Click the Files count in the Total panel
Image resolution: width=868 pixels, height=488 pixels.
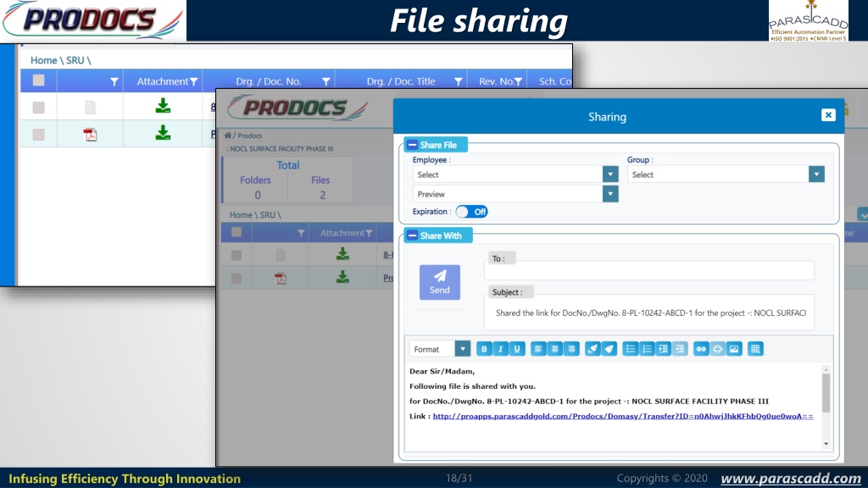pyautogui.click(x=322, y=195)
